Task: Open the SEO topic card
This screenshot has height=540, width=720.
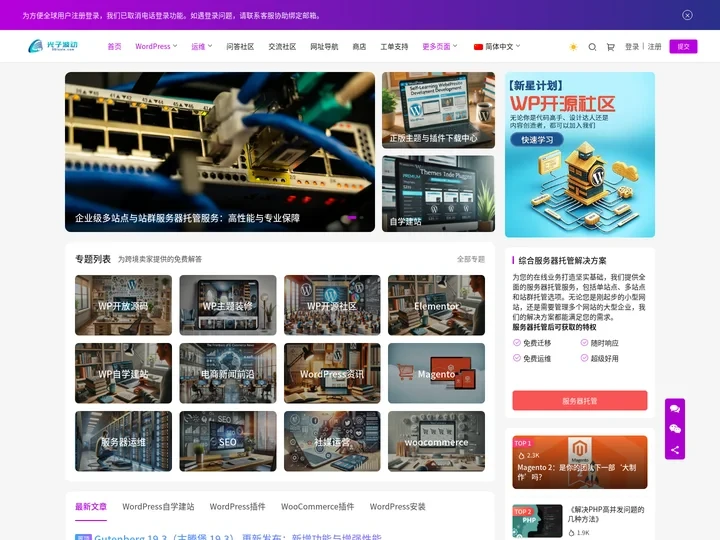Action: pos(228,441)
